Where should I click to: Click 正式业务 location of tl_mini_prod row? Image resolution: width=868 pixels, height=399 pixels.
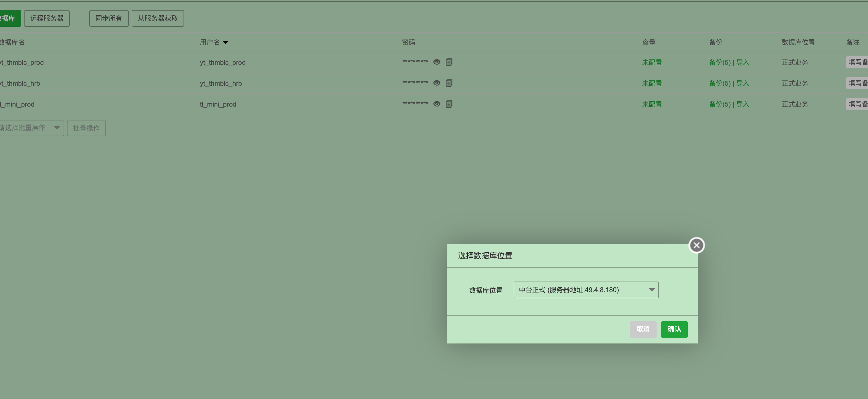tap(795, 104)
